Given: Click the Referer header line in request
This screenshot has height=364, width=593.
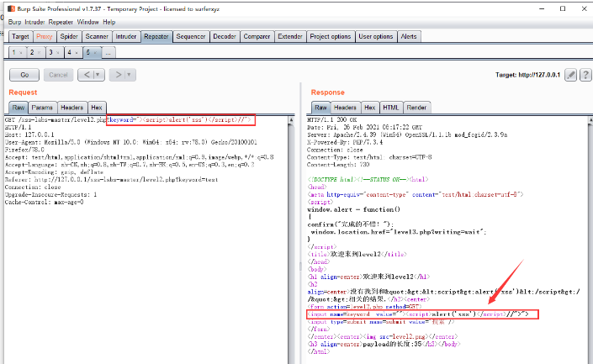Looking at the screenshot, I should click(x=112, y=180).
